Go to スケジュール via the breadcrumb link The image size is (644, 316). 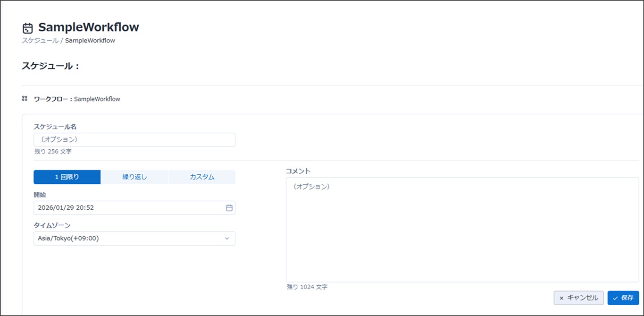[40, 41]
